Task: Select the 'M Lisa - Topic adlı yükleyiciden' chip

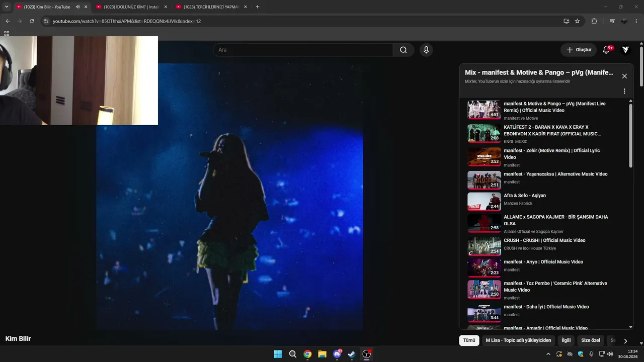Action: tap(518, 340)
